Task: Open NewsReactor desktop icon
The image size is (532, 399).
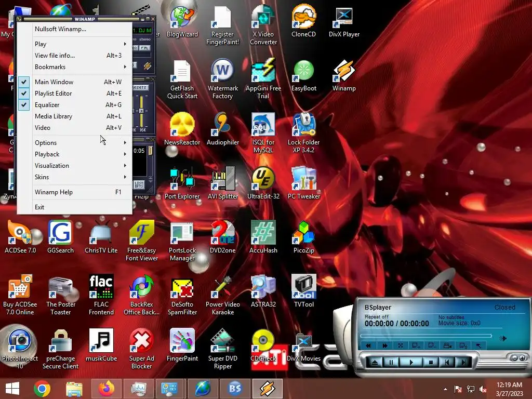Action: coord(182,130)
